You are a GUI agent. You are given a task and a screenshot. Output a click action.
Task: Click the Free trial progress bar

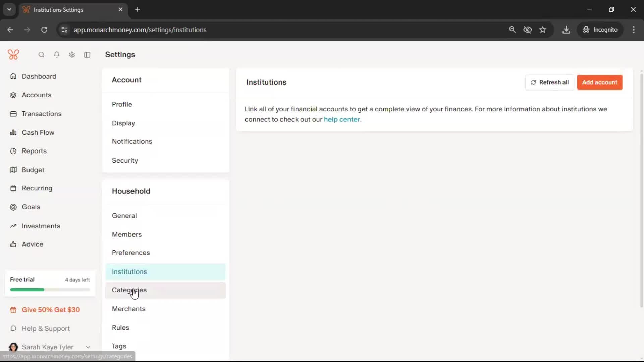(x=50, y=290)
